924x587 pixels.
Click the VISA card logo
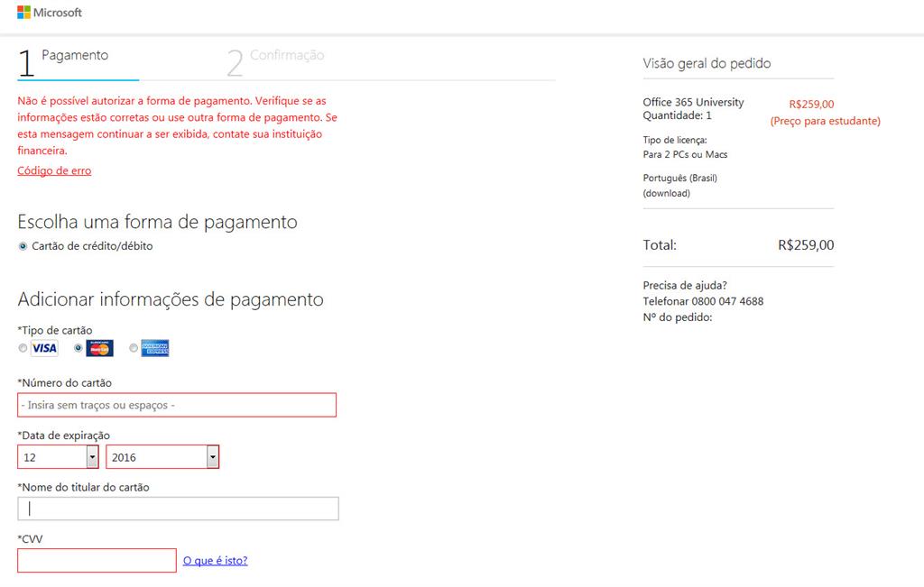44,348
